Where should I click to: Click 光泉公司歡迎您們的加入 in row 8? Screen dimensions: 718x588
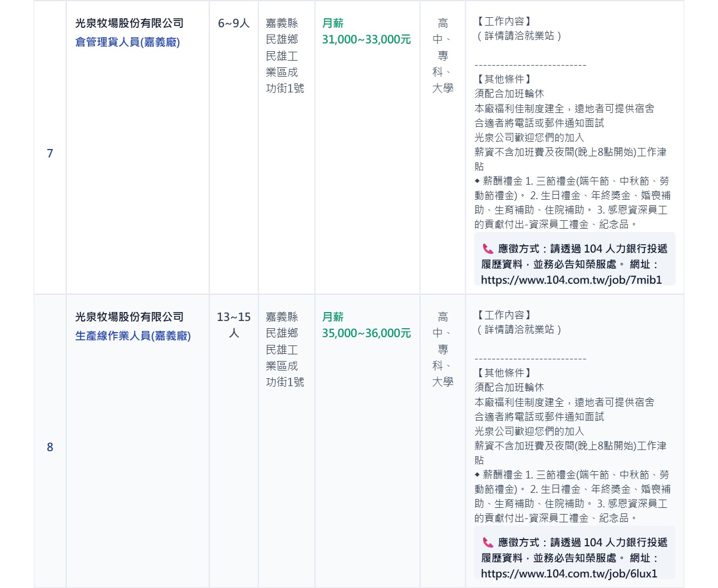coord(529,431)
